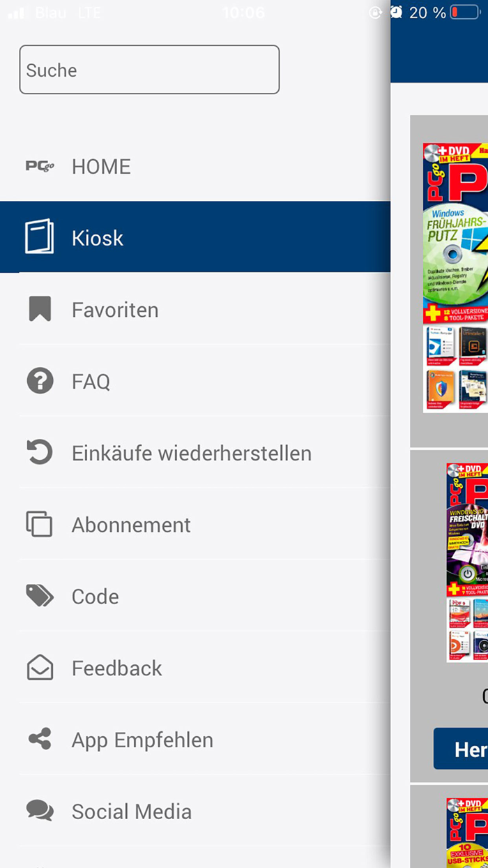Click the Feedback envelope icon
488x868 pixels.
(40, 668)
